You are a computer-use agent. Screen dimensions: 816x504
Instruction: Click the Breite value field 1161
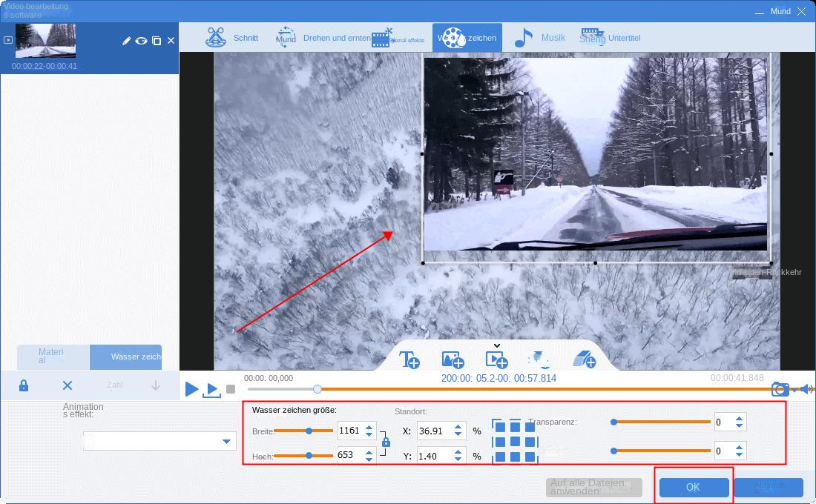click(x=350, y=431)
